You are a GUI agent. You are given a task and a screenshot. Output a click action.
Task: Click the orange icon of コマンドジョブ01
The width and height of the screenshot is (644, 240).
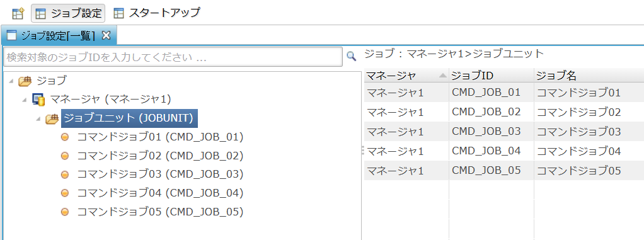coord(64,137)
